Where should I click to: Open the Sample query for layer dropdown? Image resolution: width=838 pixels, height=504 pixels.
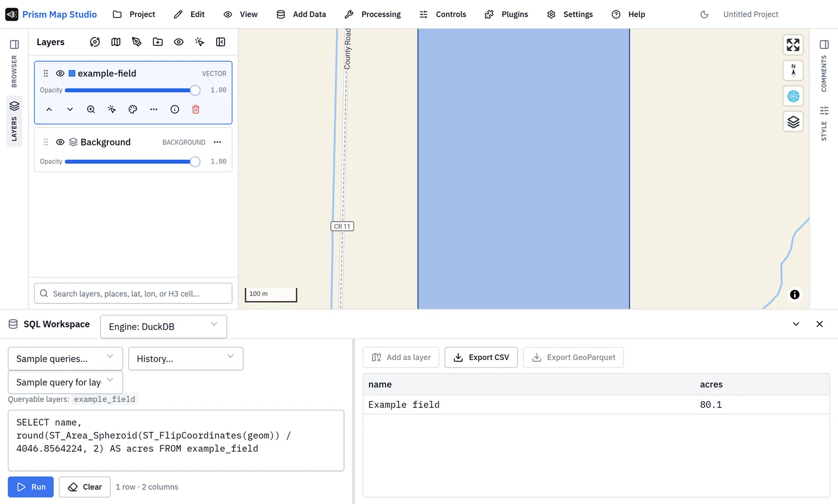[x=65, y=382]
